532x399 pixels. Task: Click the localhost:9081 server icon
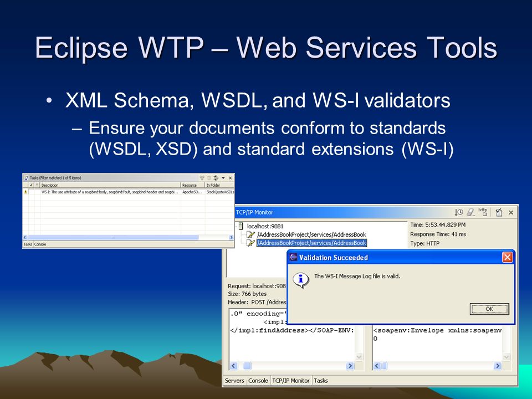click(x=241, y=226)
